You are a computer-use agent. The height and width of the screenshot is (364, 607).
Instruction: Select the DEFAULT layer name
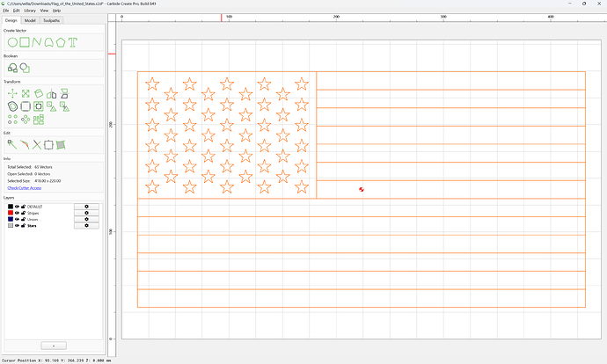(35, 207)
